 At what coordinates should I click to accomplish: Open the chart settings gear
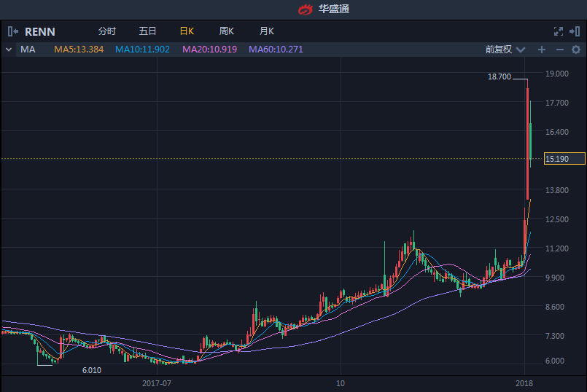point(576,50)
